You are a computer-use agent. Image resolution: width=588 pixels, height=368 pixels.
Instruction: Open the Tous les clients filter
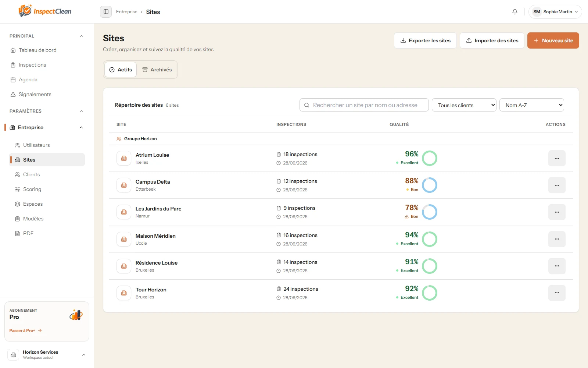(x=464, y=105)
